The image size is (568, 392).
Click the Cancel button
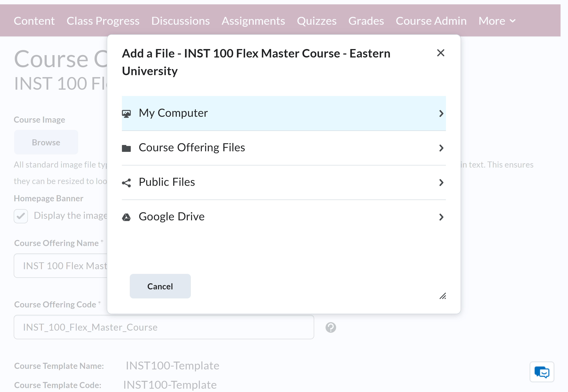160,286
